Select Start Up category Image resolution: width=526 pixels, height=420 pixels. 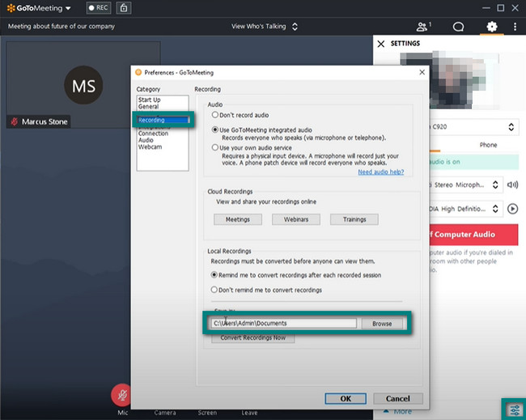pos(149,100)
